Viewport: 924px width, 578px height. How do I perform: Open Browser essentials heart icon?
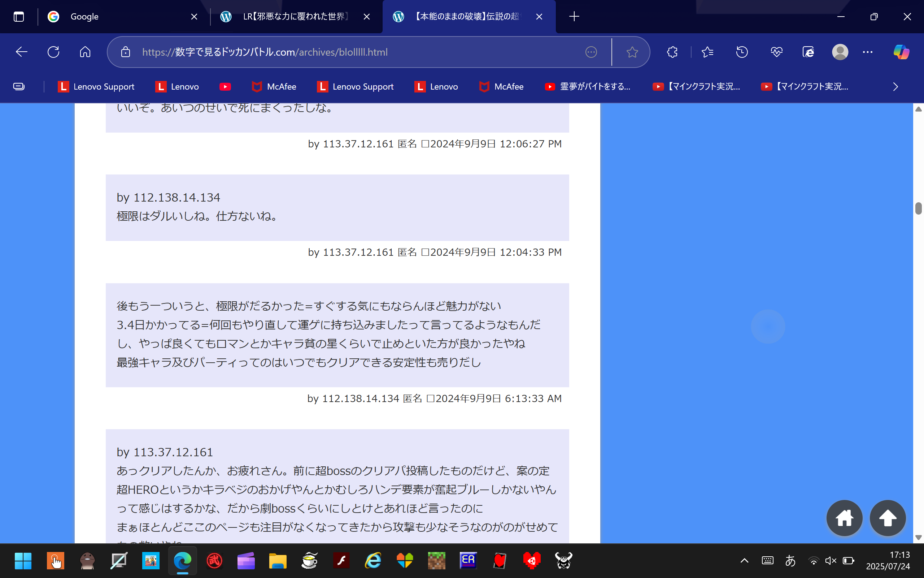(x=776, y=52)
